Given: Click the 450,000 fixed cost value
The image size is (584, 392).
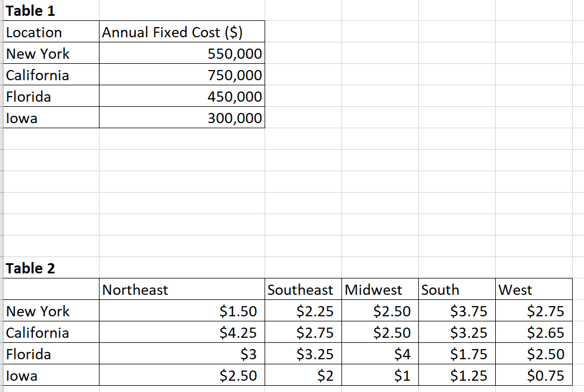Looking at the screenshot, I should click(181, 96).
